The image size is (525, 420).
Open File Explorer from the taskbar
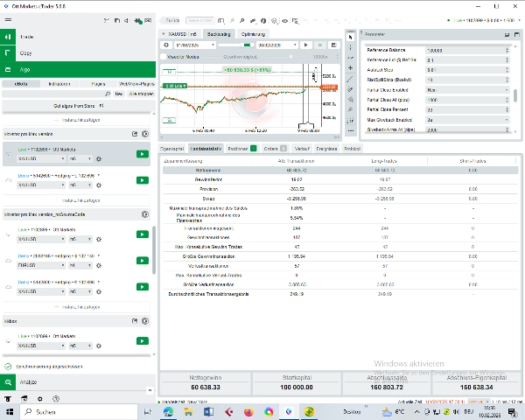click(188, 411)
